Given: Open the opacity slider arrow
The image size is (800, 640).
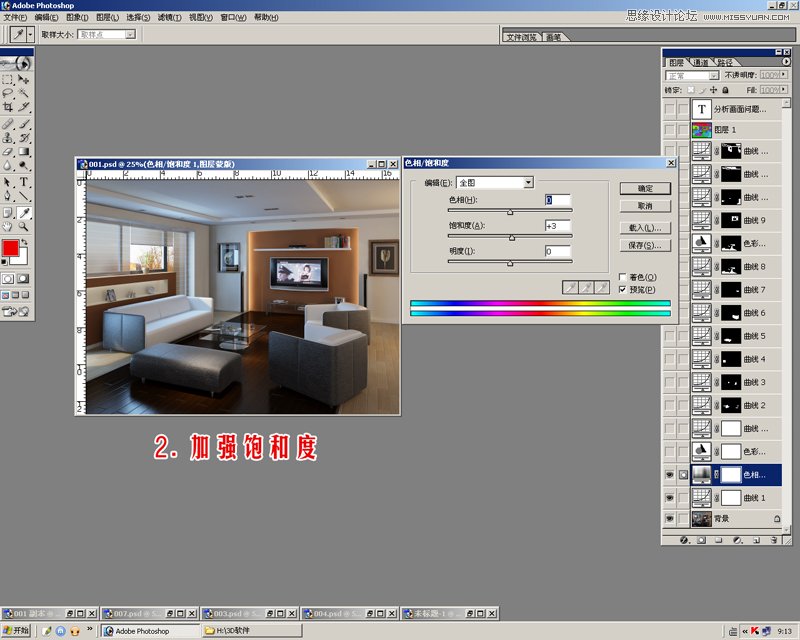Looking at the screenshot, I should click(x=784, y=75).
